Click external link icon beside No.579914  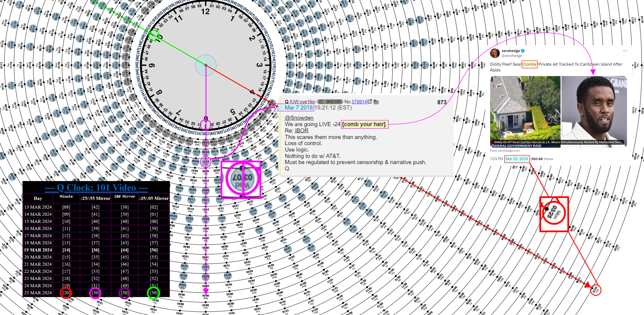point(370,101)
